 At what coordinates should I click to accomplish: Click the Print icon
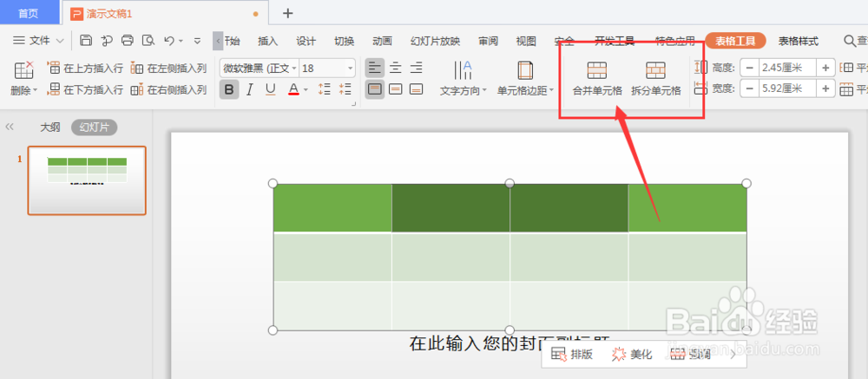(128, 41)
